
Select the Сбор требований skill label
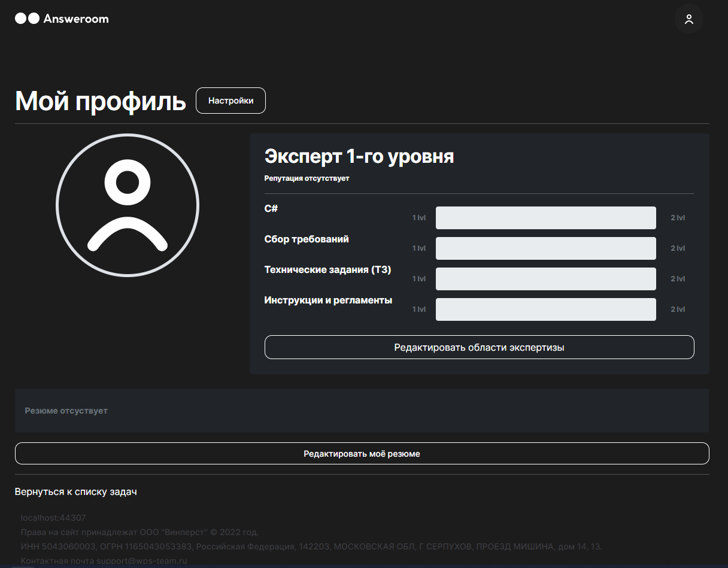click(x=307, y=239)
